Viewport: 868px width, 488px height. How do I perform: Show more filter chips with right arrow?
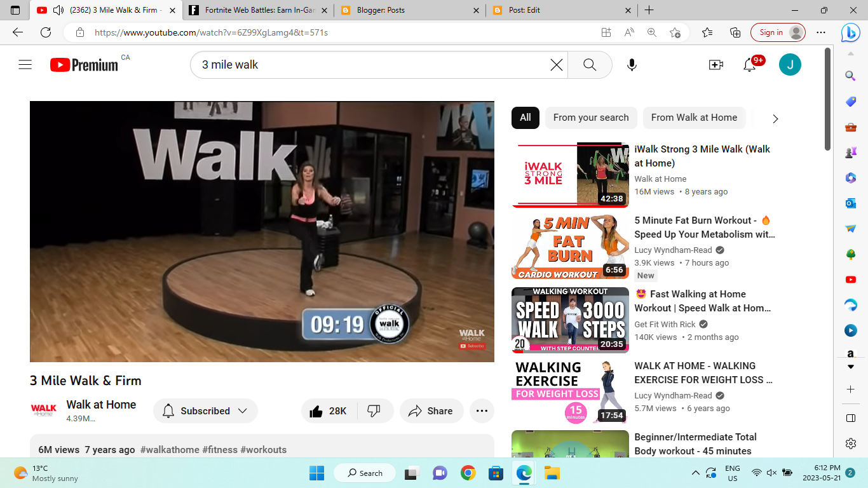coord(775,118)
